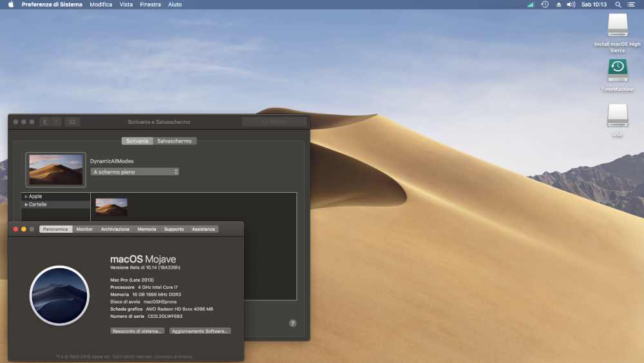Click Aggiornamento Software button

click(200, 331)
